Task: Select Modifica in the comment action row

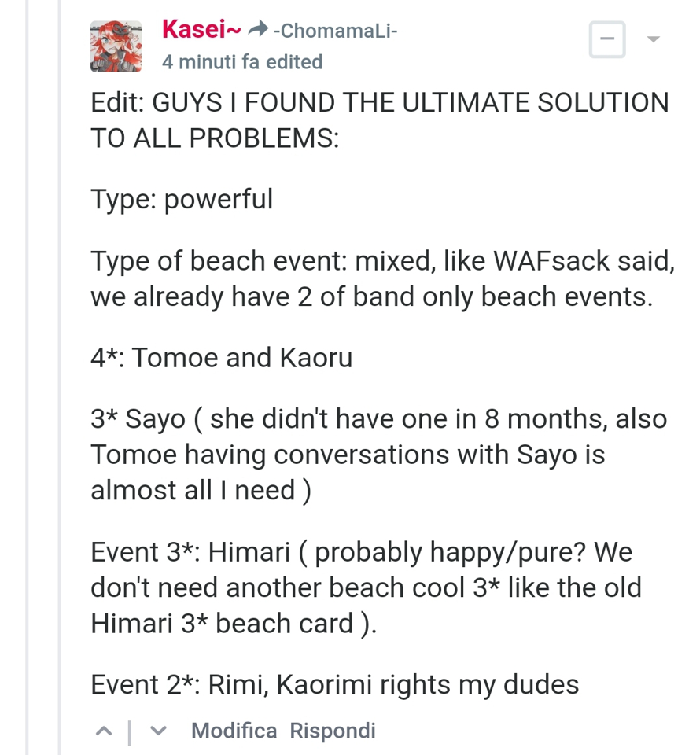Action: pos(234,730)
